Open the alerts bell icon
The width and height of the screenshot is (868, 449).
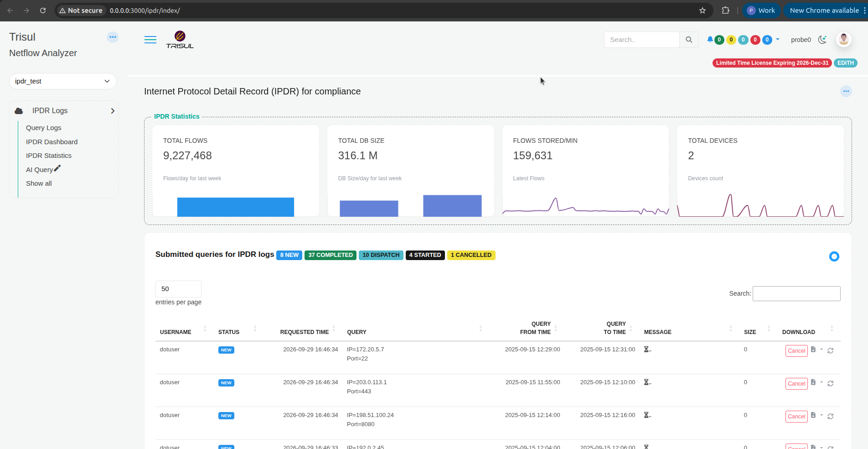click(x=710, y=40)
